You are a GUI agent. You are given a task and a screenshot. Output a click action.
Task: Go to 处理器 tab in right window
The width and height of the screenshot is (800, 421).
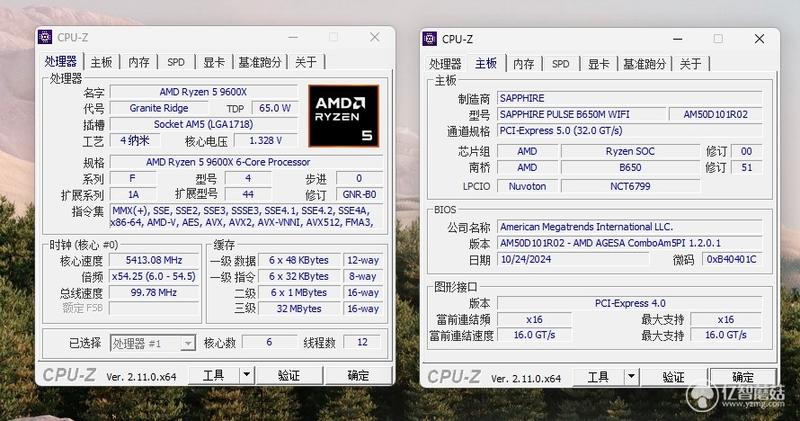[x=445, y=64]
